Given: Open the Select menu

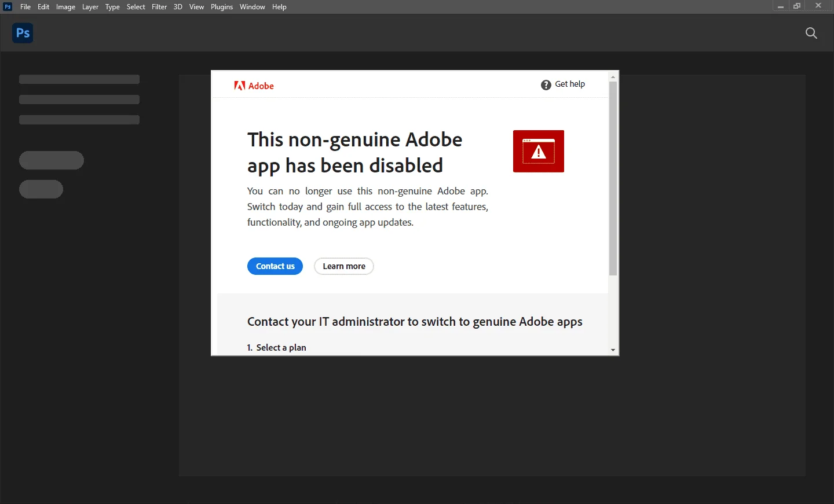Looking at the screenshot, I should click(136, 7).
